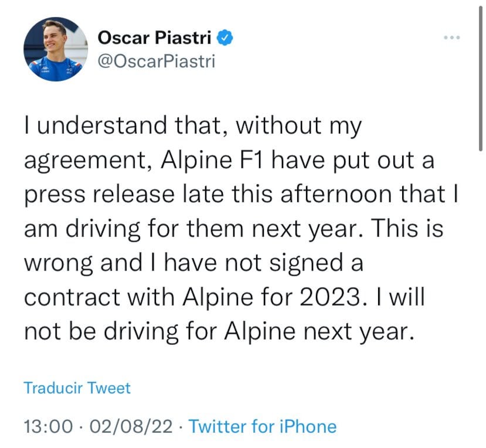Open the @OscarPiastri handle link
The image size is (486, 448).
click(x=156, y=61)
